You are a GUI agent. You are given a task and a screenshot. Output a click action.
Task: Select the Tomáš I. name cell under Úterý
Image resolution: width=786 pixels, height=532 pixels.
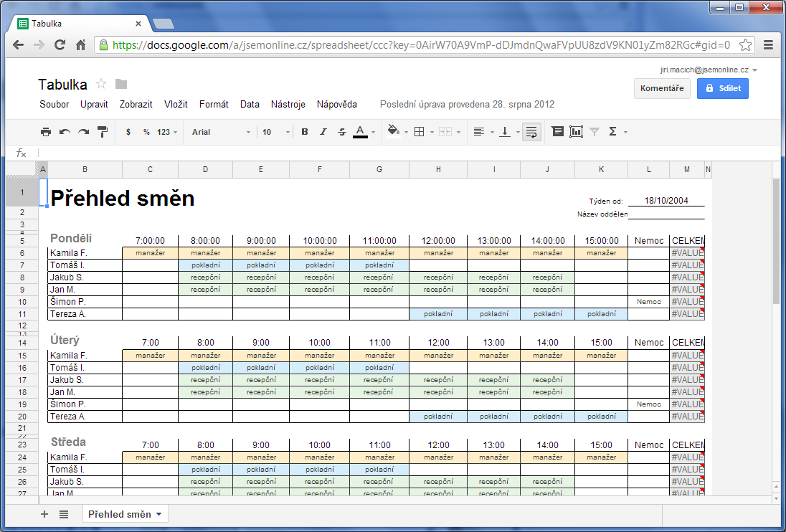tap(85, 368)
